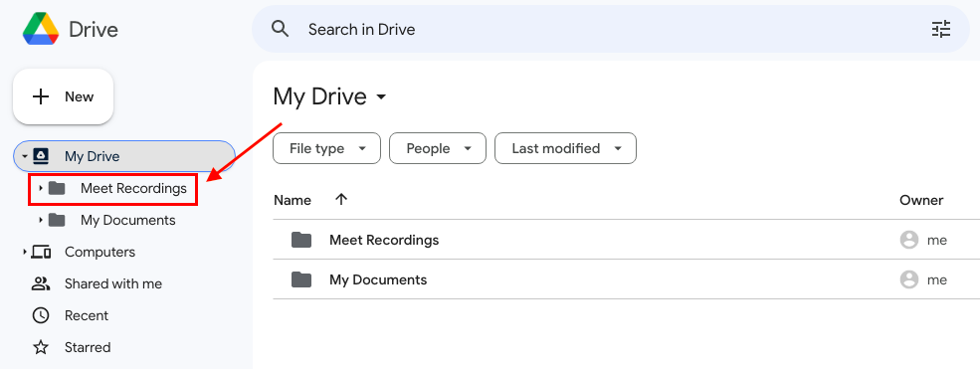This screenshot has width=980, height=369.
Task: Open My Drive title dropdown menu
Action: pyautogui.click(x=381, y=97)
